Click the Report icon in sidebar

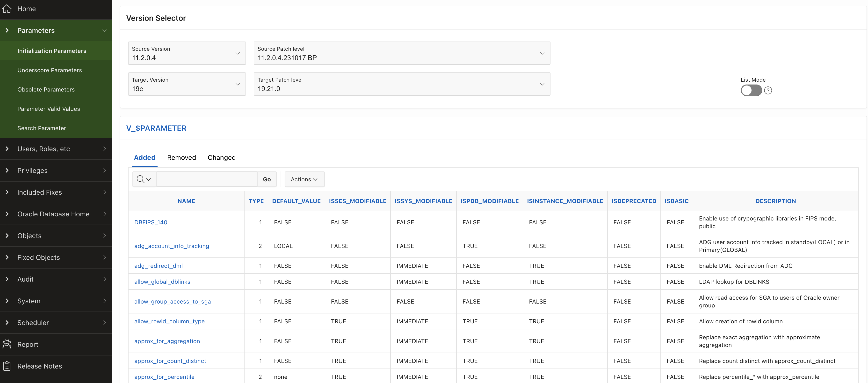coord(7,344)
